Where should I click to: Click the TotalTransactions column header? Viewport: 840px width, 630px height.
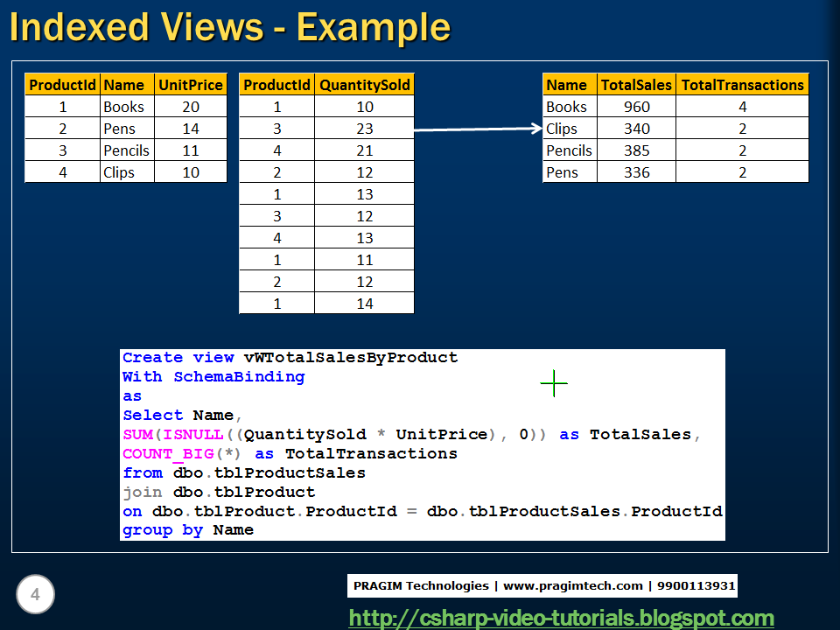[742, 85]
